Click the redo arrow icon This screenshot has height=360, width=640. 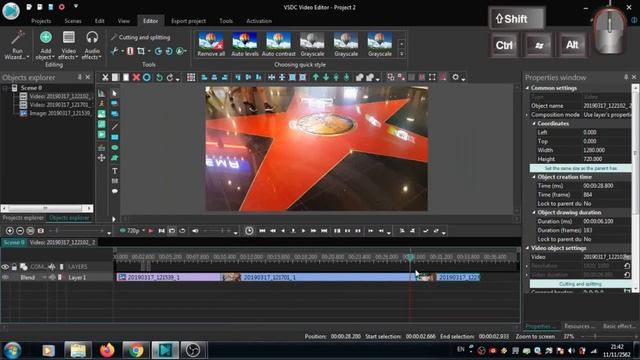pos(170,77)
